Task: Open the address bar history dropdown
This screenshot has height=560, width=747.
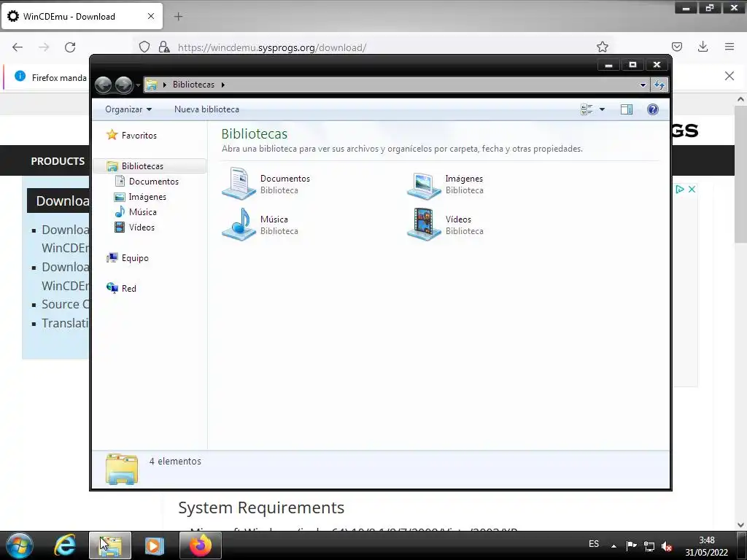Action: (x=643, y=85)
